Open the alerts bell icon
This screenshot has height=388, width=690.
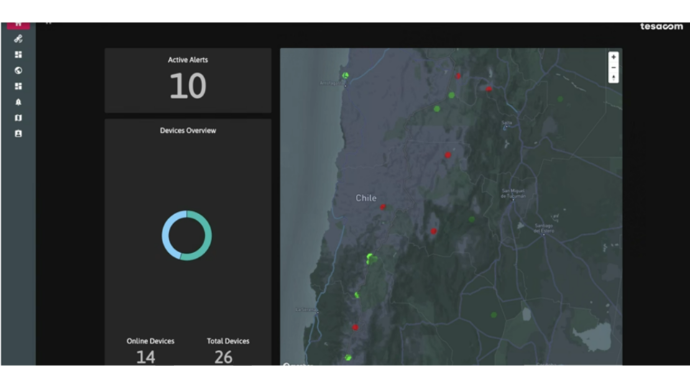18,102
